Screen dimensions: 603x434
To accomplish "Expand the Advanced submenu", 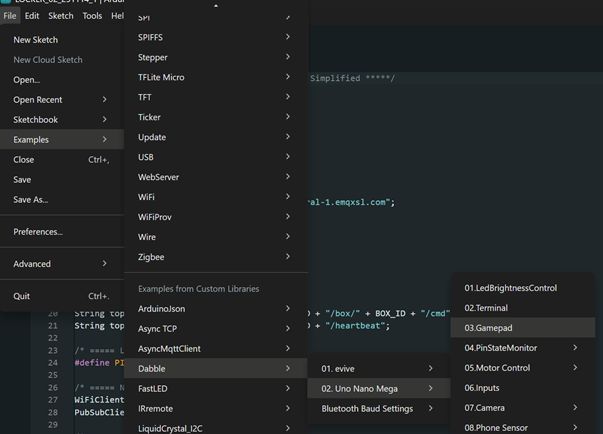I will (x=62, y=264).
